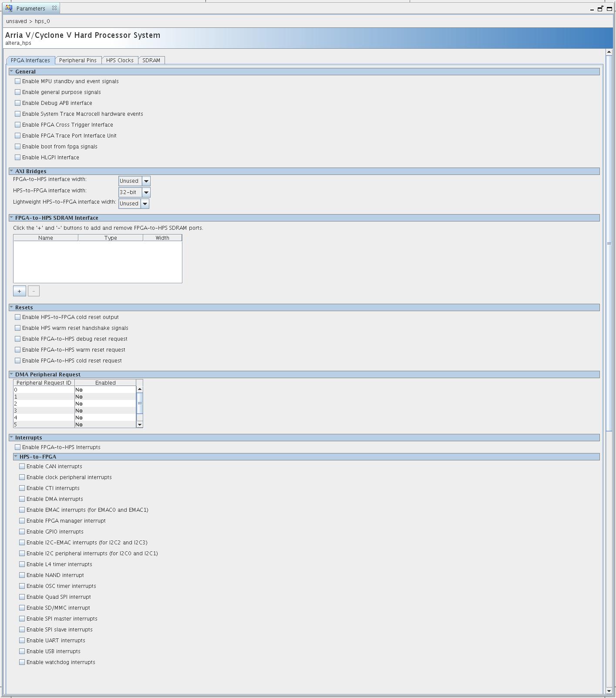Enable FPGA Trace Port Interface Unit
This screenshot has height=698, width=616.
(18, 136)
